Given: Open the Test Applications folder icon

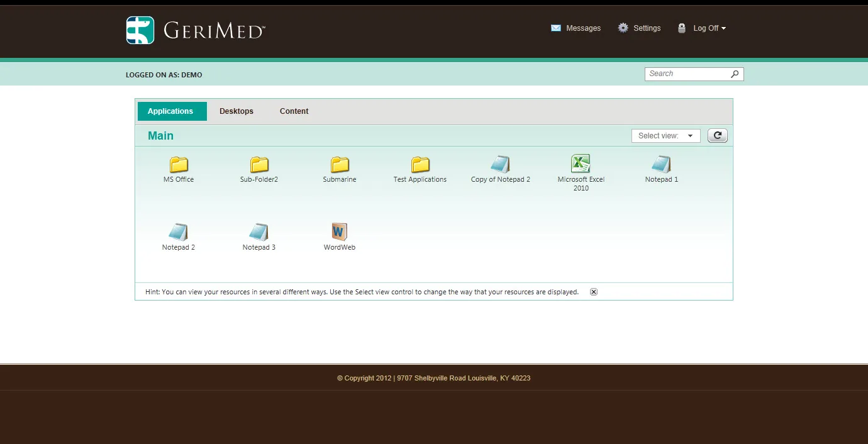Looking at the screenshot, I should coord(420,164).
